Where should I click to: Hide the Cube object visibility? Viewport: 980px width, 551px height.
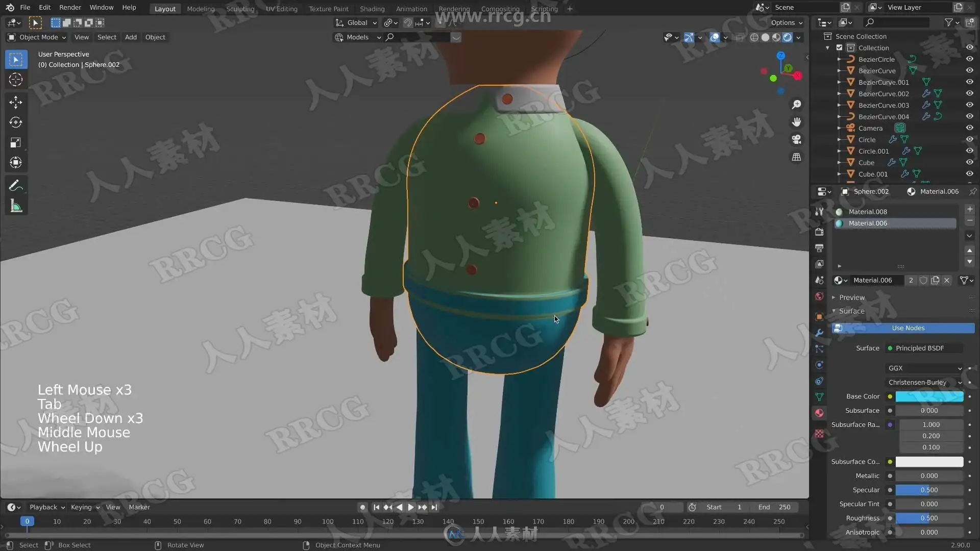pos(969,162)
